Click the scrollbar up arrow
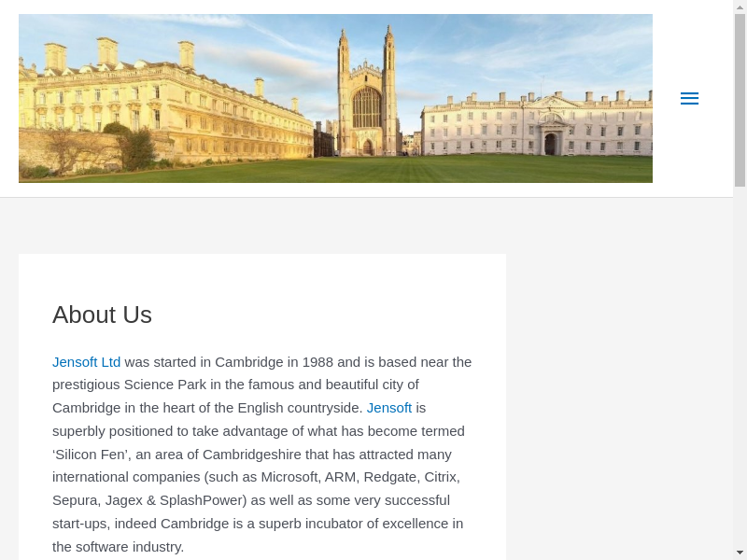Screen dimensions: 747x560 (740, 7)
